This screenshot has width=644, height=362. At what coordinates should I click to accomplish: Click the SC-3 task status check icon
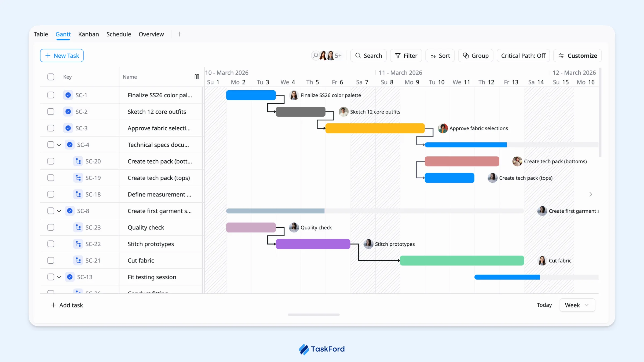pyautogui.click(x=68, y=128)
